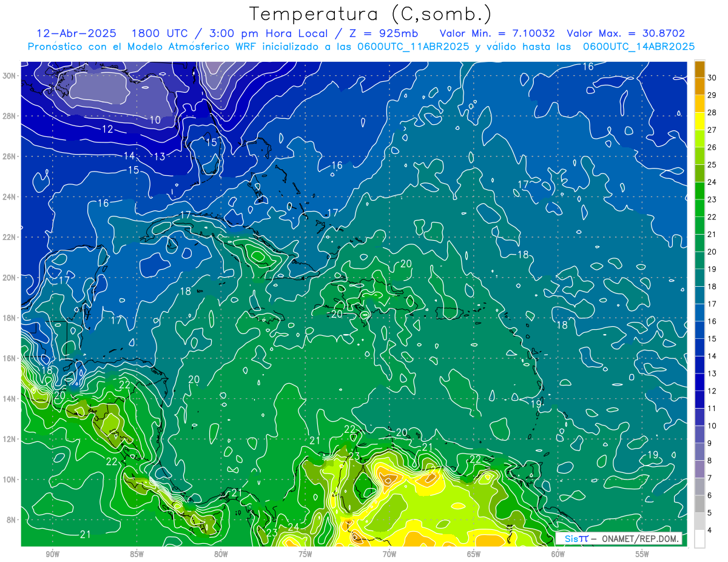
Task: Click the "1800 UTC" time label
Action: [x=161, y=33]
